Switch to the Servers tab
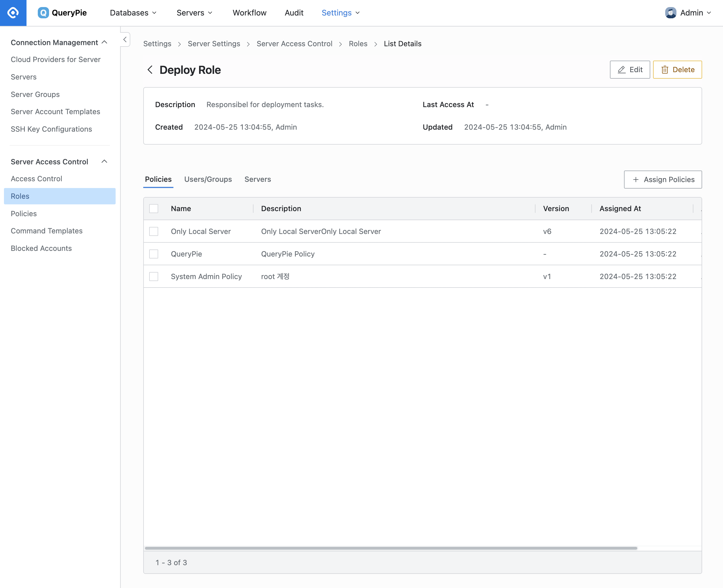 click(x=257, y=179)
